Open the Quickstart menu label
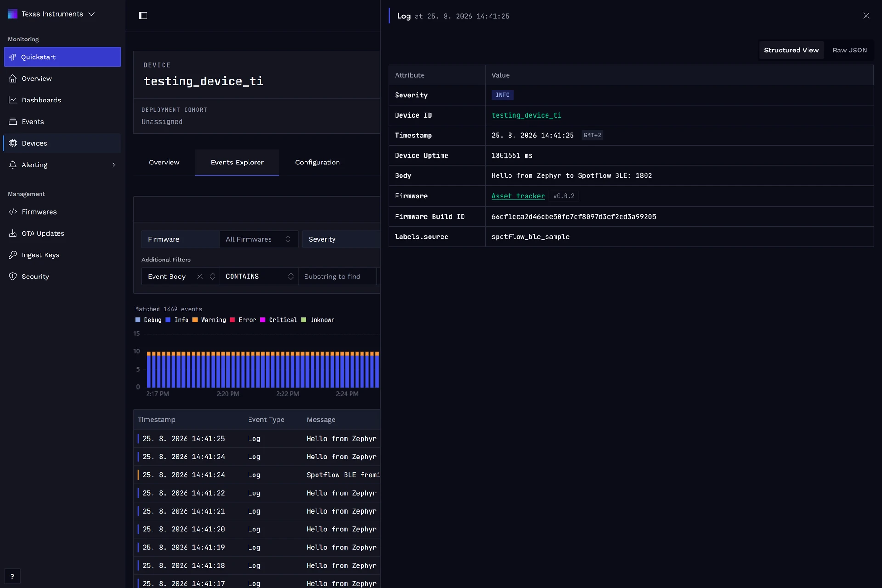Screen dimensions: 882x588 tap(38, 57)
